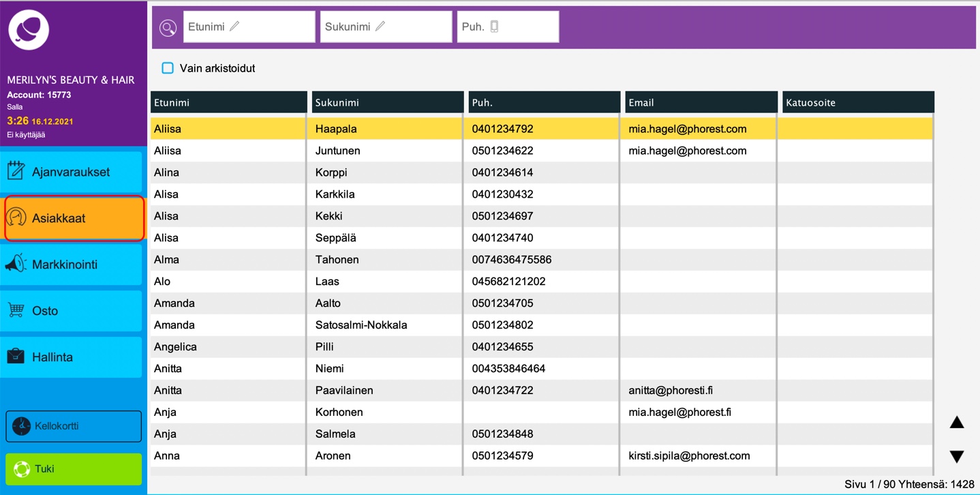Click the Phorest logo in the sidebar

click(29, 30)
